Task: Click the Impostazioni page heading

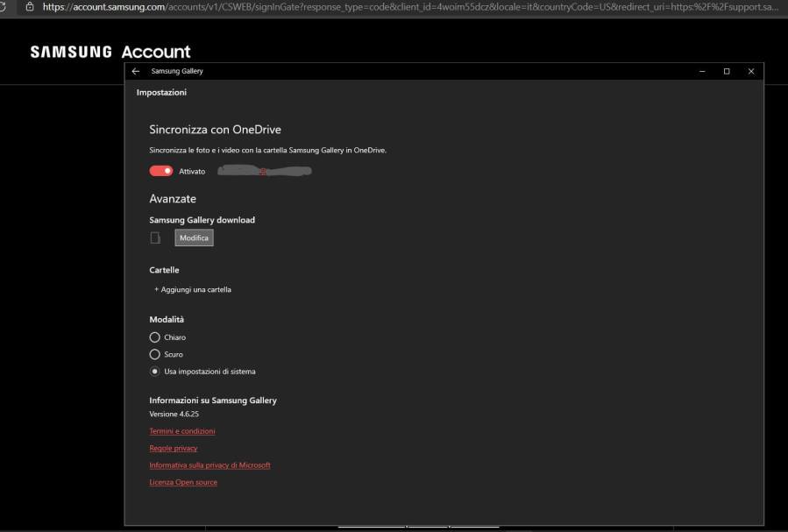Action: [x=161, y=93]
